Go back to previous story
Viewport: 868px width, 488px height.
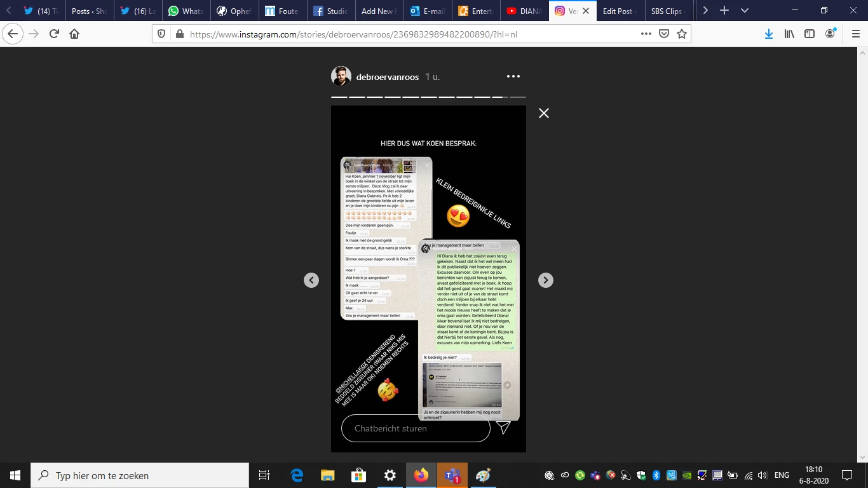pyautogui.click(x=311, y=280)
